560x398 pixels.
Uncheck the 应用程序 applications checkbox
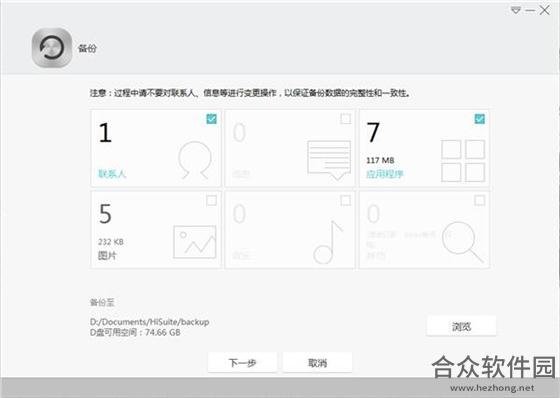(x=479, y=119)
